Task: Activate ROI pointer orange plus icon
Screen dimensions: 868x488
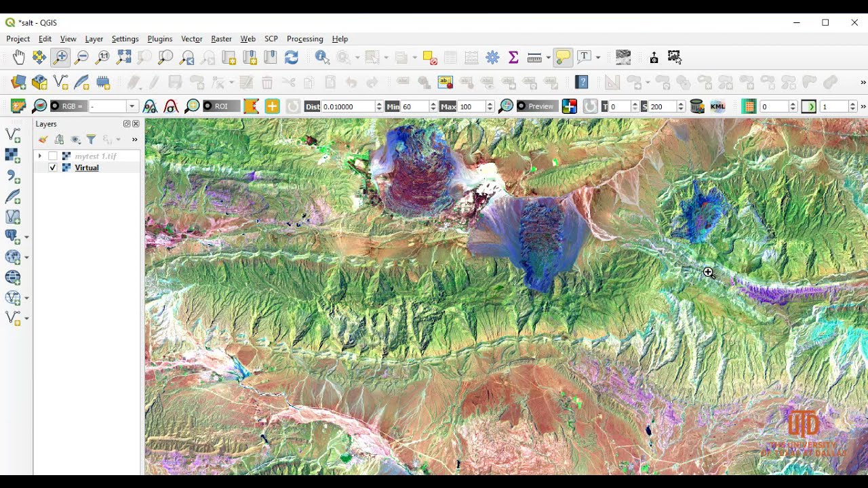Action: click(x=272, y=106)
